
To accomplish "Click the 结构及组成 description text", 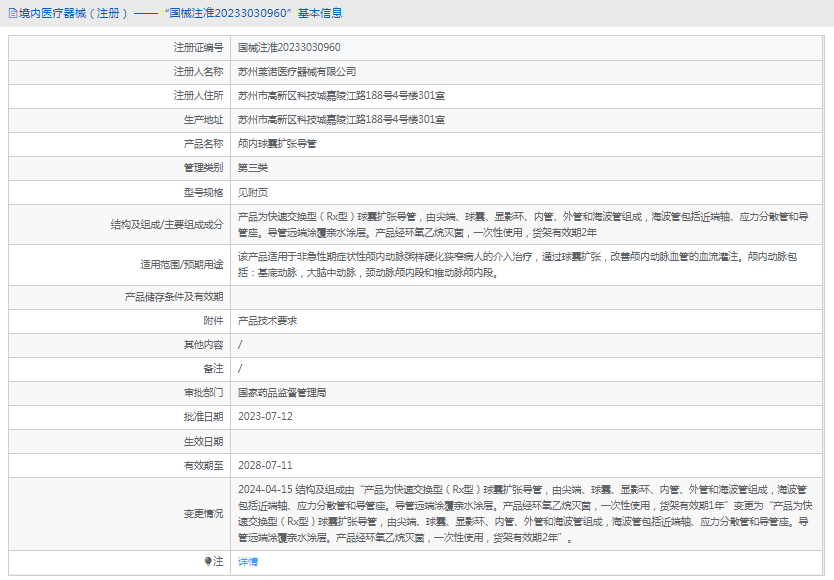I will (523, 225).
